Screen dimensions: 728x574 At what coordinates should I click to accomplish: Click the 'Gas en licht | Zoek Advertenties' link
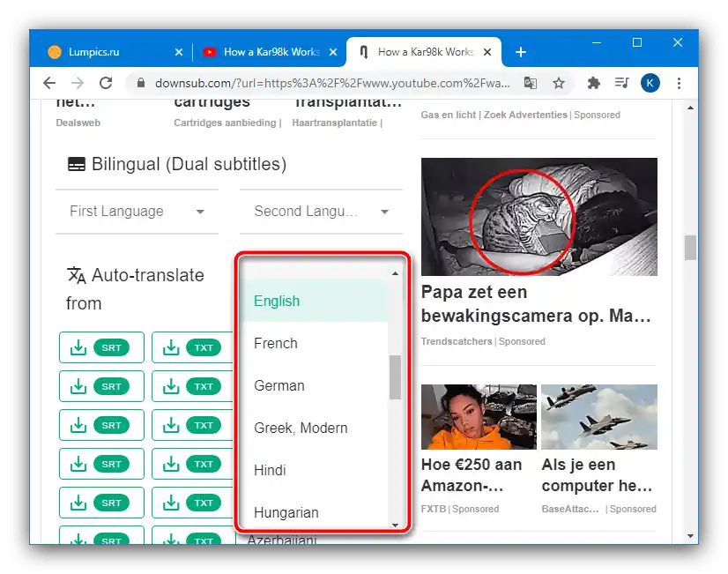[494, 115]
